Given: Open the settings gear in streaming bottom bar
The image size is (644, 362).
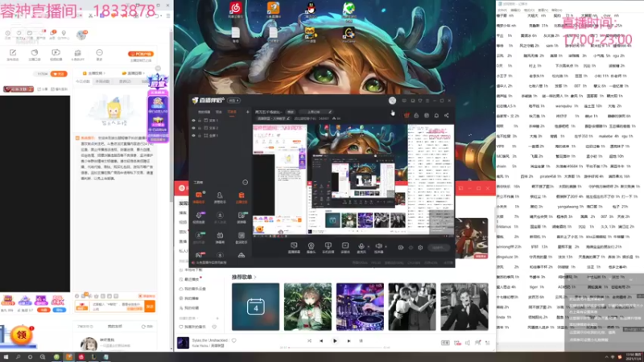Looking at the screenshot, I should coord(420,248).
